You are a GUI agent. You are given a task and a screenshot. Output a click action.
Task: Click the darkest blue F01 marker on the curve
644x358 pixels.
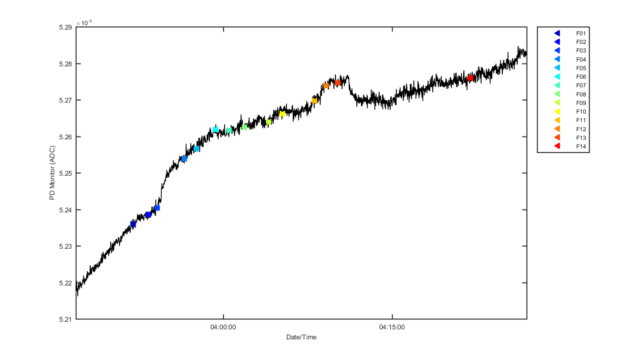point(133,224)
